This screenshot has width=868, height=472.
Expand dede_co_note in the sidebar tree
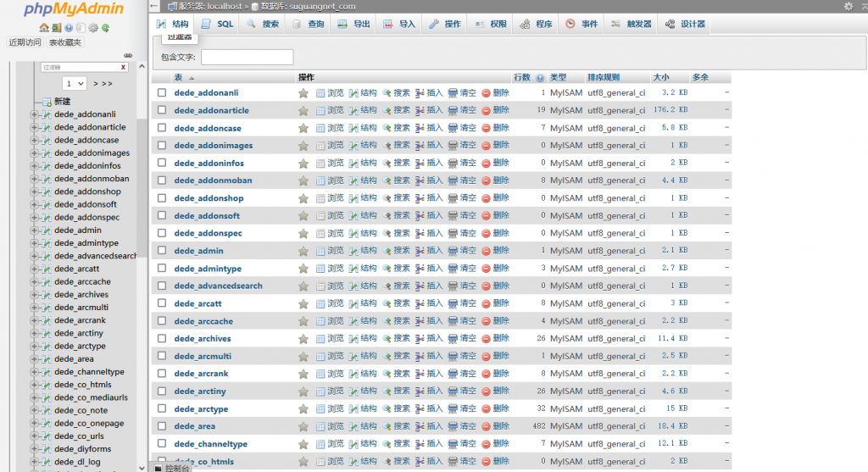pos(34,411)
